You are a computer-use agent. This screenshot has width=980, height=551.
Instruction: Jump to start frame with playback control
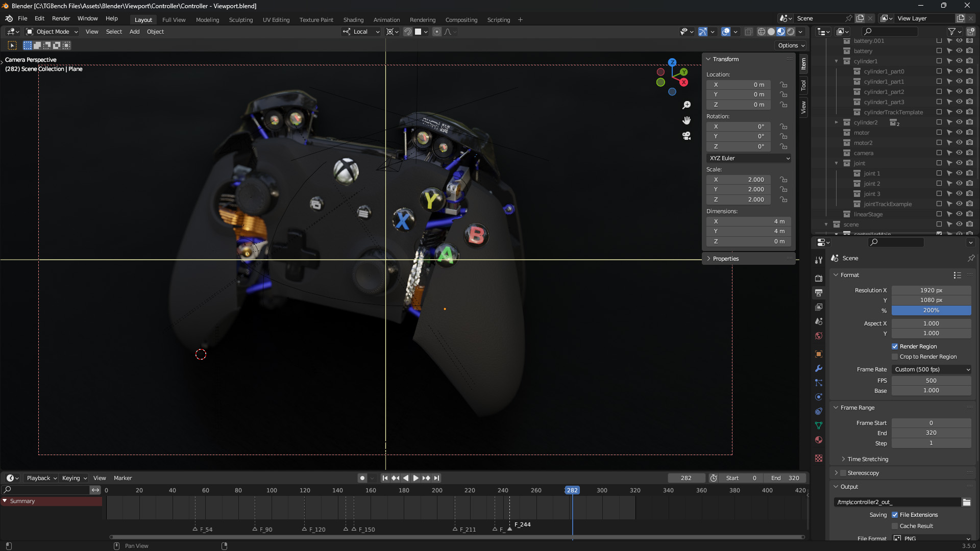click(x=385, y=478)
